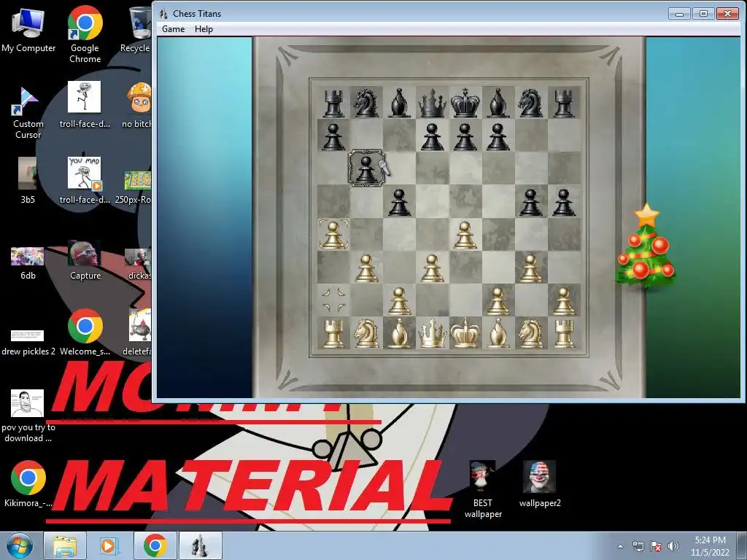Select the 3b5 desktop file
This screenshot has height=560, width=747.
[28, 180]
